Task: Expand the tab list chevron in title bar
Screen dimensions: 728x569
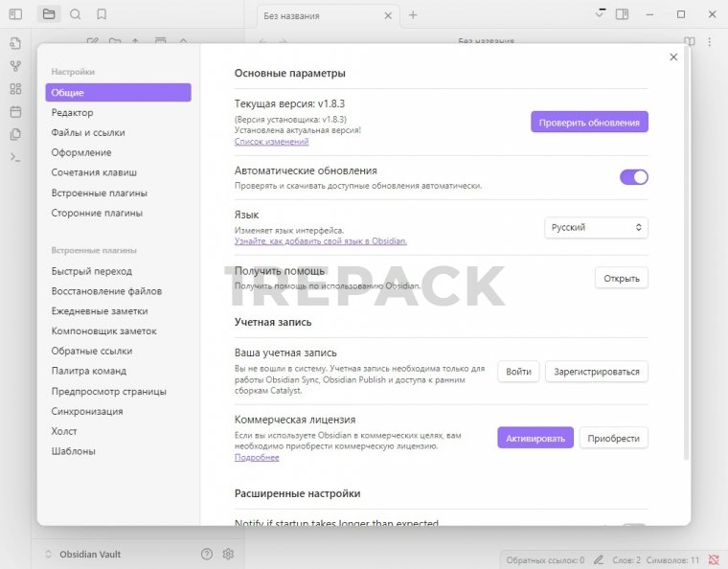Action: coord(600,14)
